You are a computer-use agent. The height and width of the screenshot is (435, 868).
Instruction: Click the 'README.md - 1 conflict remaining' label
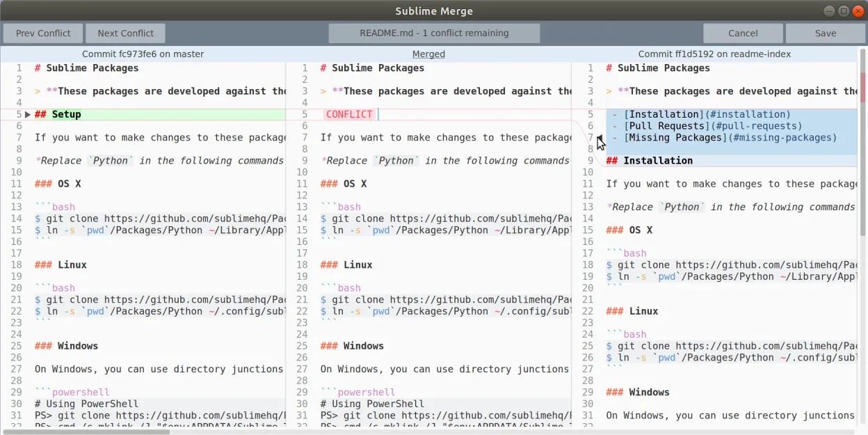(434, 33)
